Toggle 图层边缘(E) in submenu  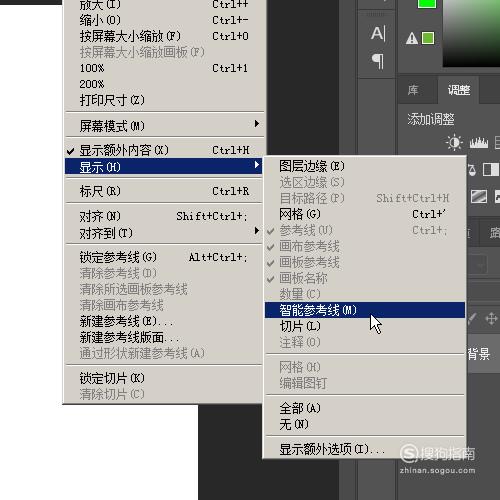point(365,166)
